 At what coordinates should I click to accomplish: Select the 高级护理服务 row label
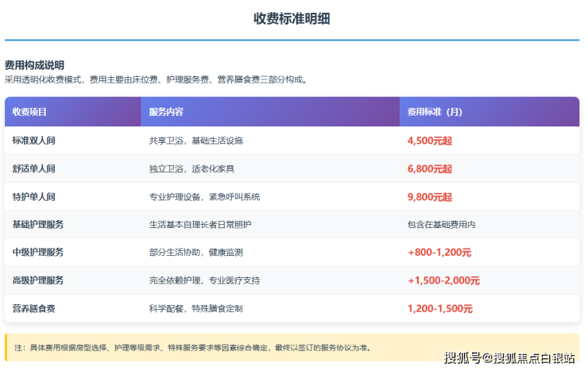point(38,280)
